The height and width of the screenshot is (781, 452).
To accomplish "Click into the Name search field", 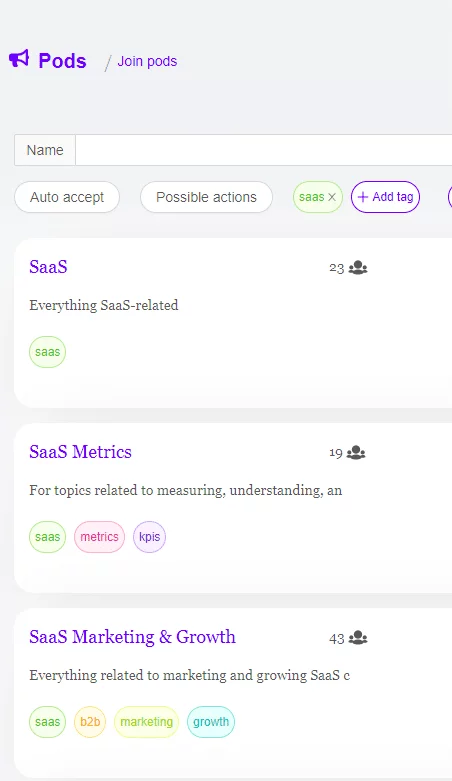I will 264,150.
